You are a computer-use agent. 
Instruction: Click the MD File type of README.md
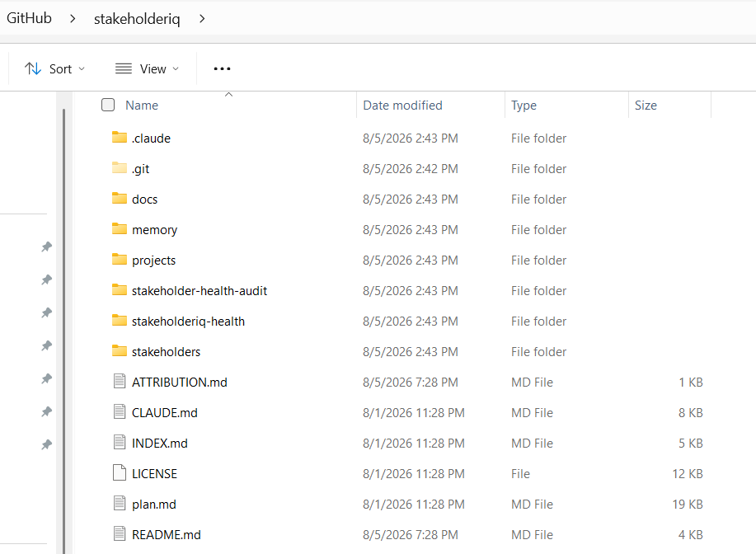click(x=532, y=535)
